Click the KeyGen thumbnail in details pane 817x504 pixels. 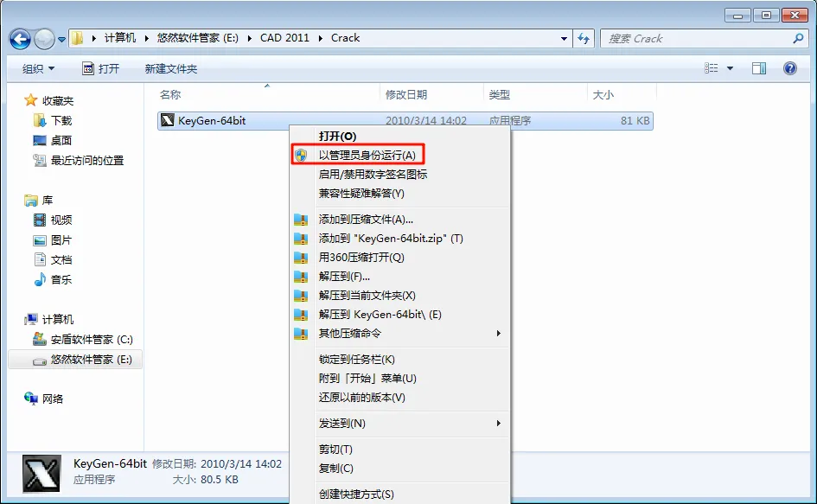pos(41,474)
